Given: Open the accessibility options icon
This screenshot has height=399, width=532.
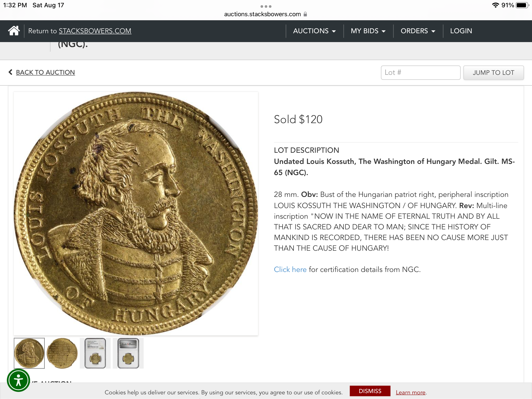Looking at the screenshot, I should 18,381.
